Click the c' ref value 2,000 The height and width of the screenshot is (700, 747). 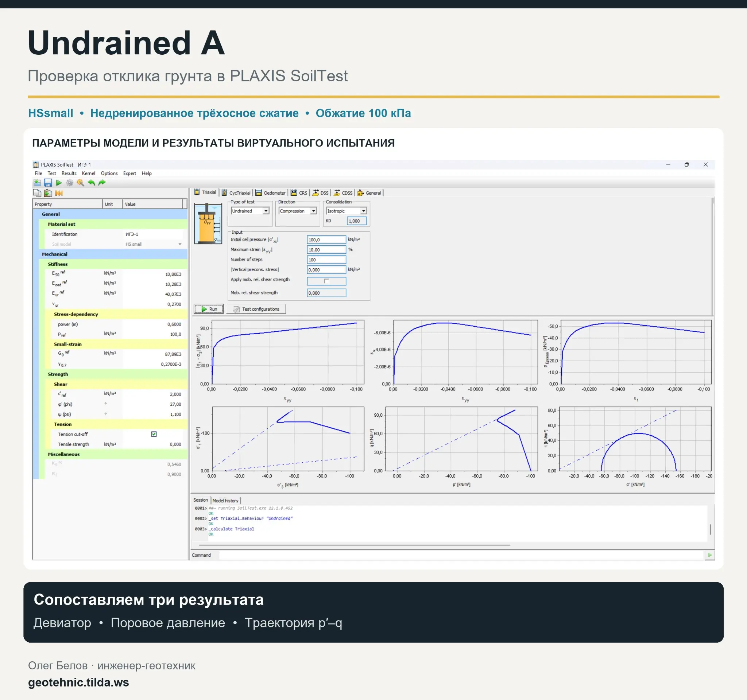175,394
